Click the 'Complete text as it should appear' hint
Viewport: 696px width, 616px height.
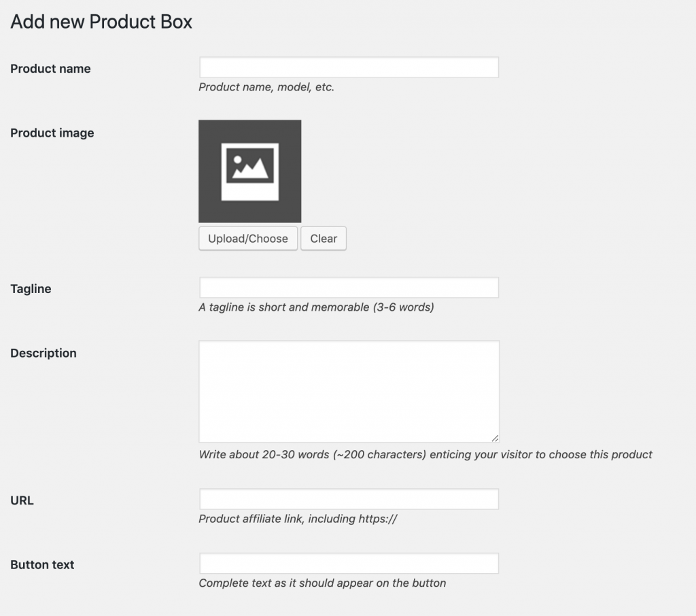[x=322, y=583]
